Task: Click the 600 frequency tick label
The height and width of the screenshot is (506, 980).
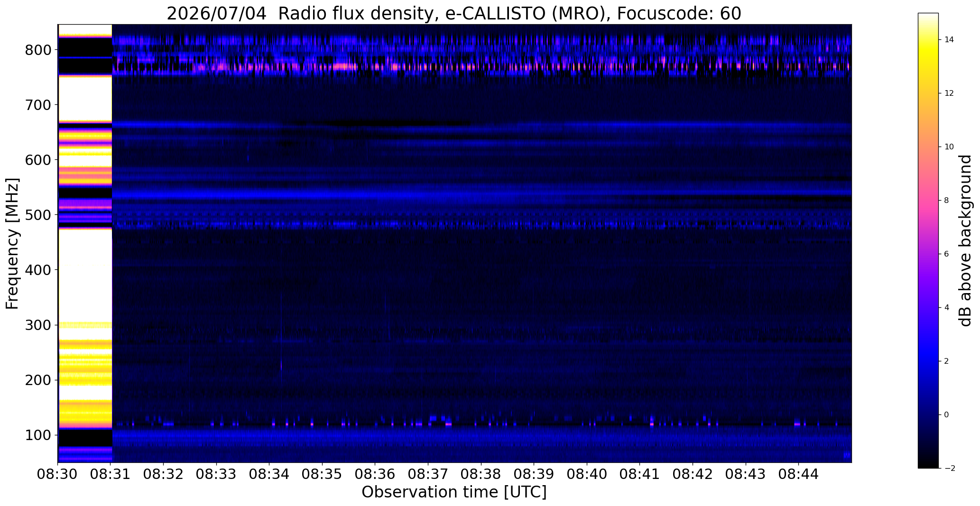Action: (37, 160)
